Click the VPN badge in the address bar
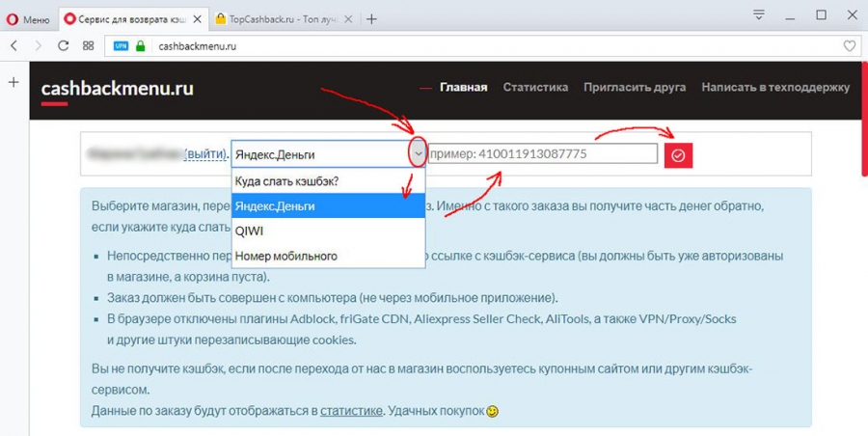 [121, 46]
